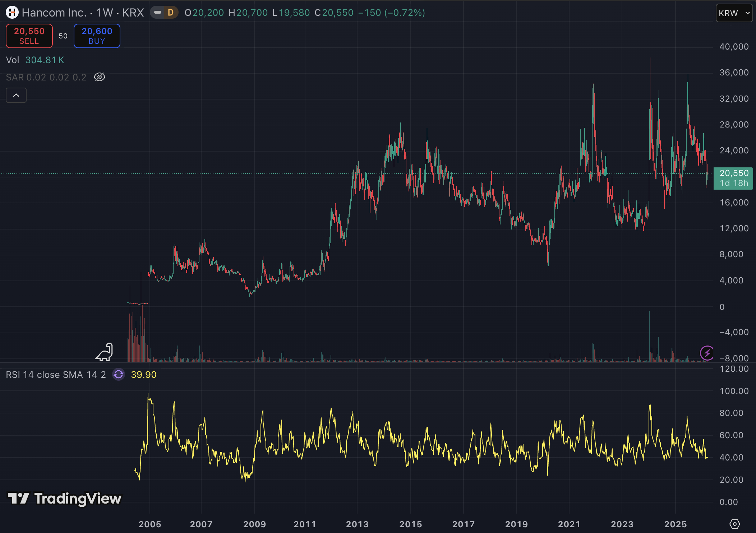Click the SAR 0.02 0.02 0.2 legend
Image resolution: width=756 pixels, height=533 pixels.
coord(46,77)
